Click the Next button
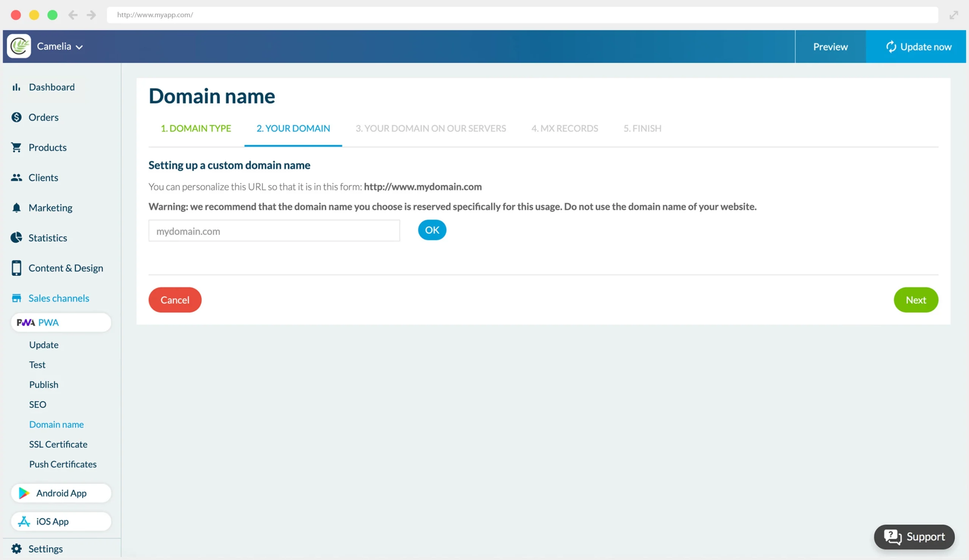This screenshot has height=560, width=969. click(x=916, y=300)
